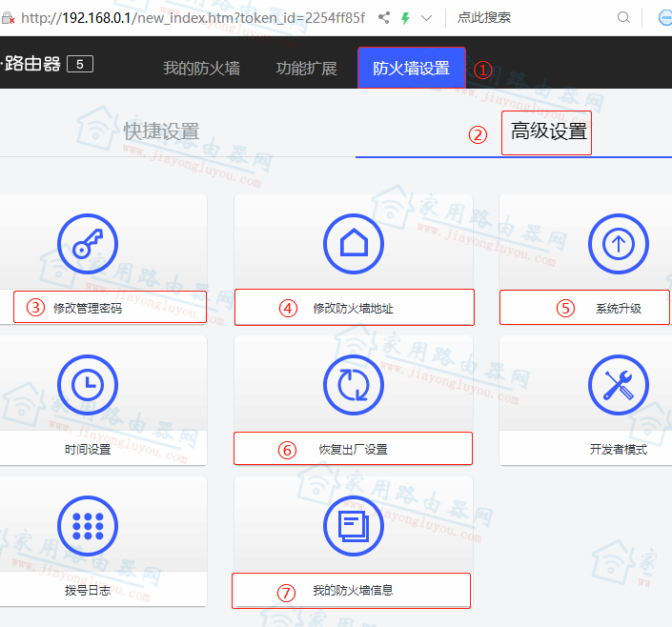This screenshot has width=672, height=627.
Task: Click the dial pad 拨号日志 icon
Action: pyautogui.click(x=88, y=525)
